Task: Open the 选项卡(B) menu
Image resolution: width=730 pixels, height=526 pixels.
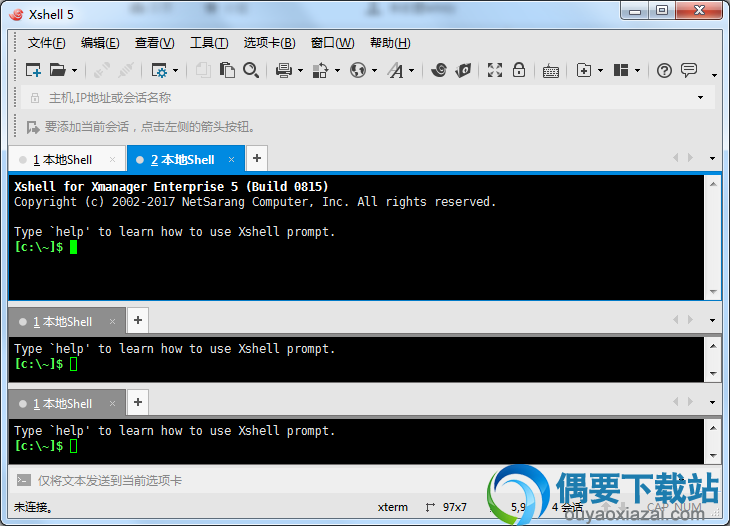Action: pyautogui.click(x=270, y=43)
